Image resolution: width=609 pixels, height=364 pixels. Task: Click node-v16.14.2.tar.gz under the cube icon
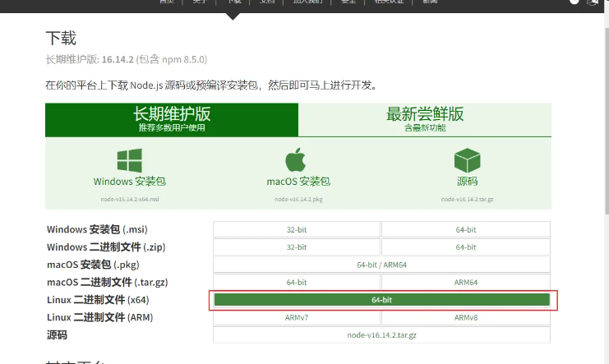[x=468, y=200]
